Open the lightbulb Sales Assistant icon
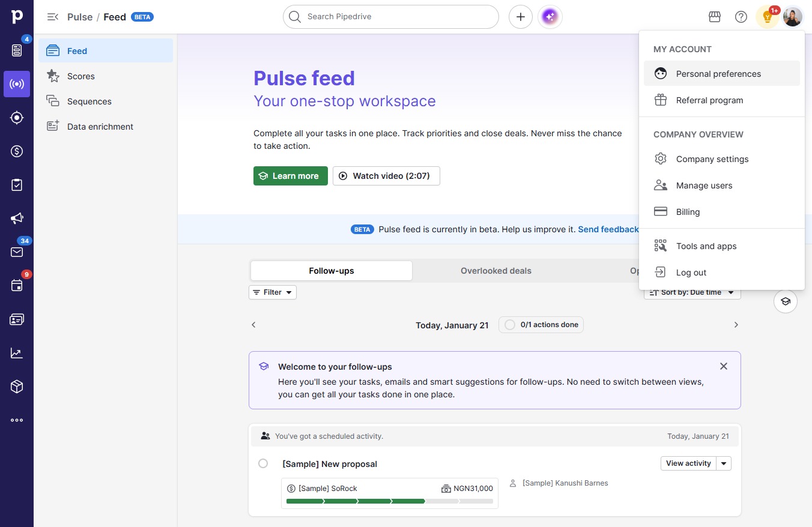This screenshot has height=527, width=812. click(768, 17)
